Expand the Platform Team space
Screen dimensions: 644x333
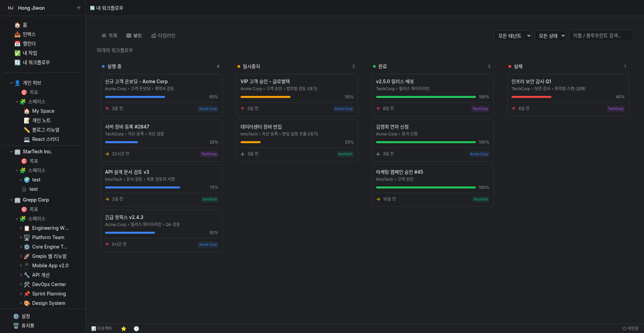21,237
